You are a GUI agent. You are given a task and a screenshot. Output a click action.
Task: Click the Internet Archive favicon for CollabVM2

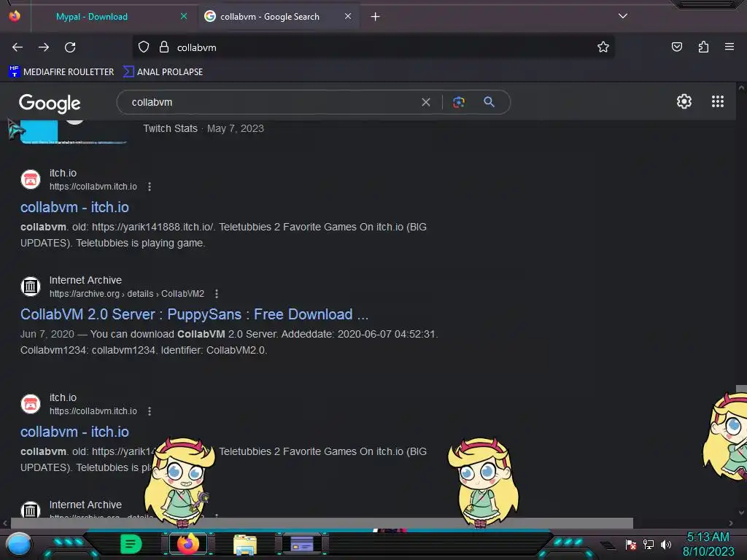[x=31, y=287]
